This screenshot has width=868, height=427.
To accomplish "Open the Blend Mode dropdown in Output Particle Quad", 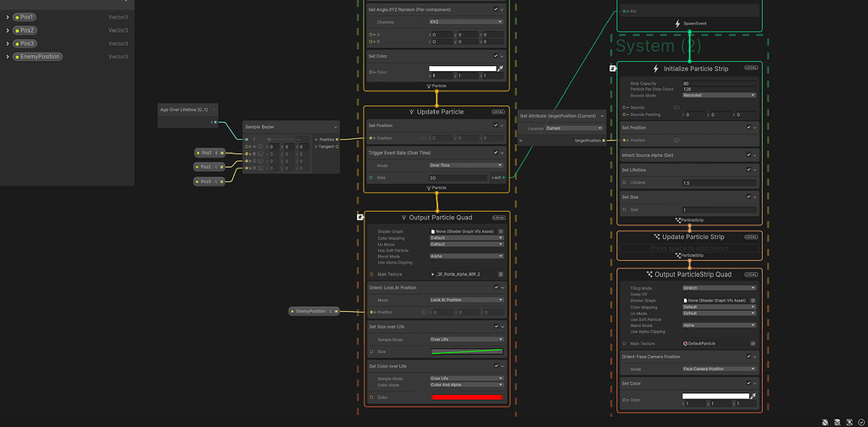I will (x=466, y=256).
